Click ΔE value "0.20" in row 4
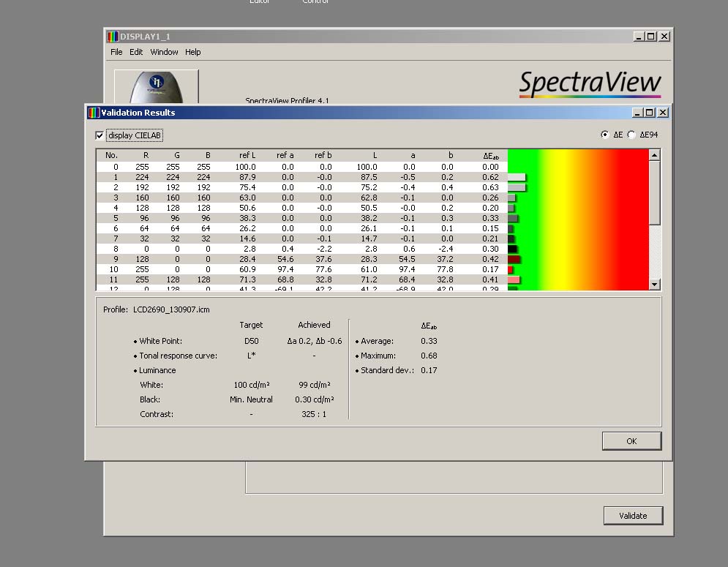This screenshot has width=728, height=567. (x=490, y=208)
